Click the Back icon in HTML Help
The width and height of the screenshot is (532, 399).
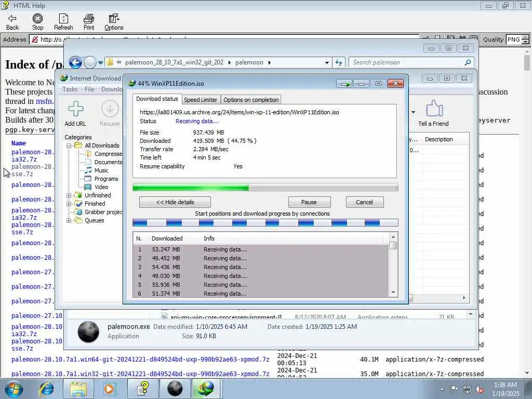(x=12, y=19)
